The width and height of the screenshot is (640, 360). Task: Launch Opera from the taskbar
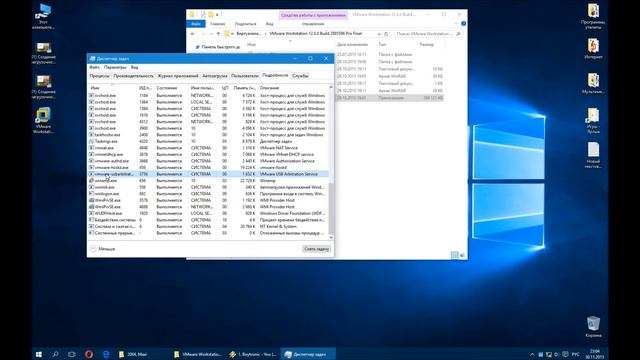coord(89,354)
